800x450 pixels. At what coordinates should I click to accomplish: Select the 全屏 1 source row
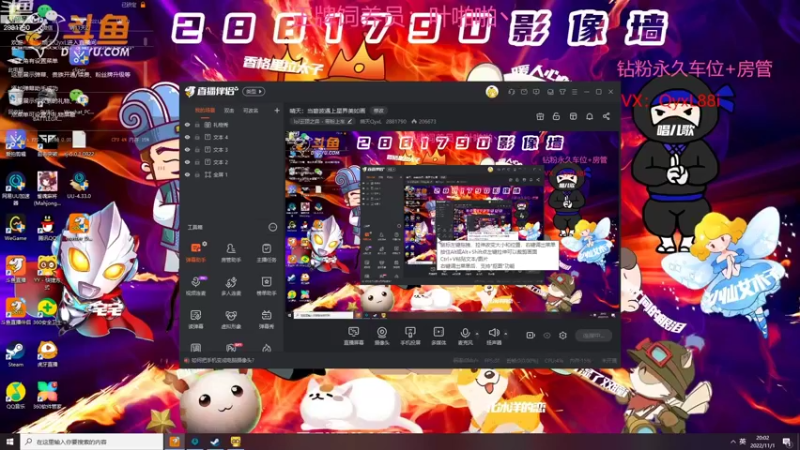(232, 174)
